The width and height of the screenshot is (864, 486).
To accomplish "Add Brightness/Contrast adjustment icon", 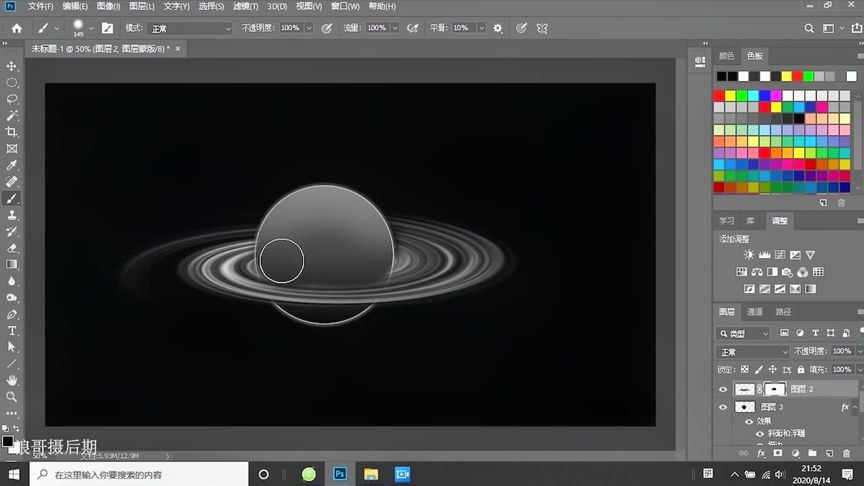I will click(x=749, y=255).
